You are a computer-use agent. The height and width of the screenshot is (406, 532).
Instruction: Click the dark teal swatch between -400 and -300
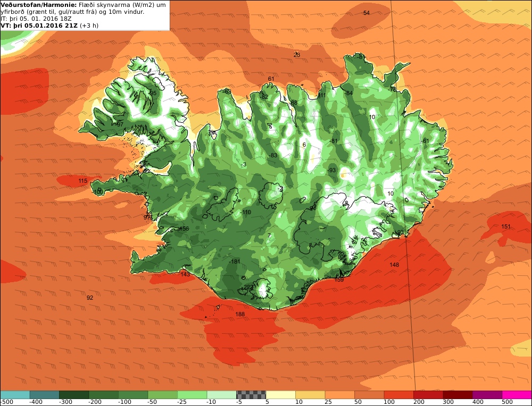pyautogui.click(x=45, y=394)
